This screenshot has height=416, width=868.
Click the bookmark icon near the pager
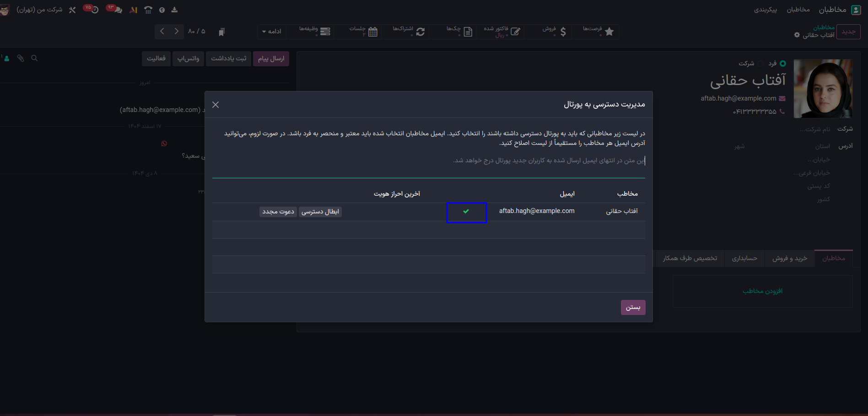pos(221,32)
